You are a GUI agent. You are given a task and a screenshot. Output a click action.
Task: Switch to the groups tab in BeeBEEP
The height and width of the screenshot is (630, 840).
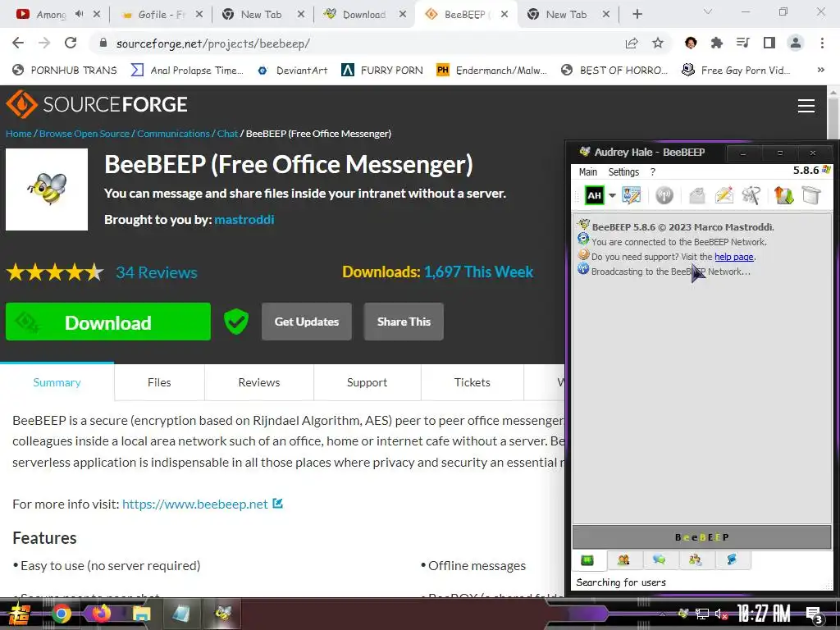click(696, 560)
